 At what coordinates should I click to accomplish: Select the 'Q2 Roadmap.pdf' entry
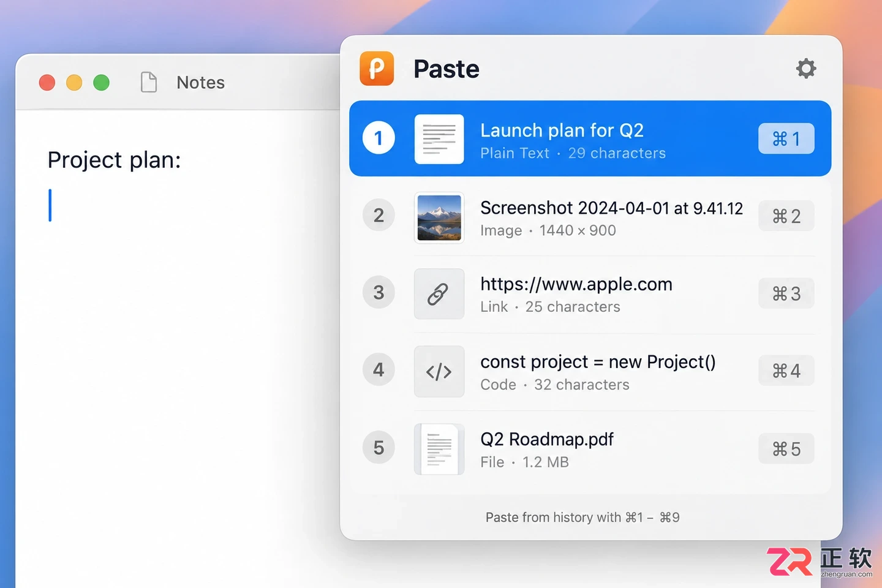pyautogui.click(x=590, y=449)
